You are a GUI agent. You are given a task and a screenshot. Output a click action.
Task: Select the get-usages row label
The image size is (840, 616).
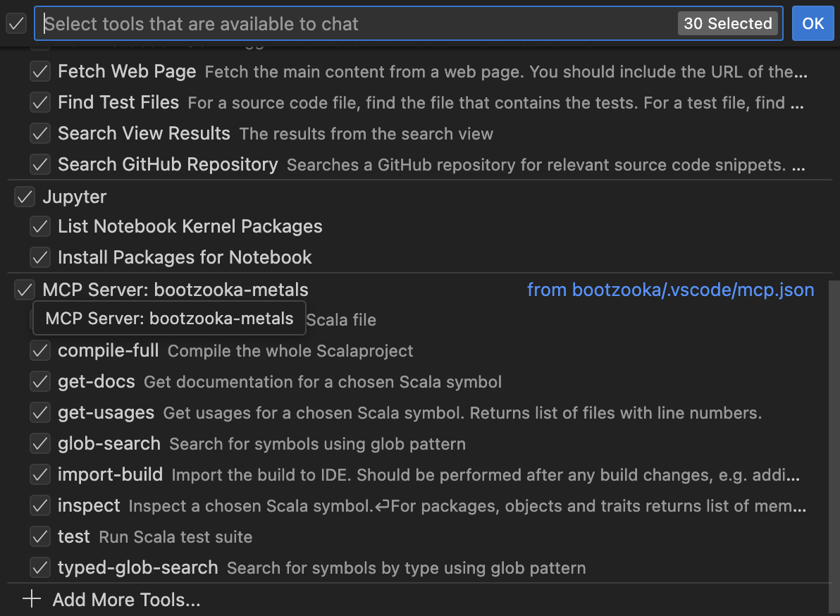pyautogui.click(x=106, y=413)
